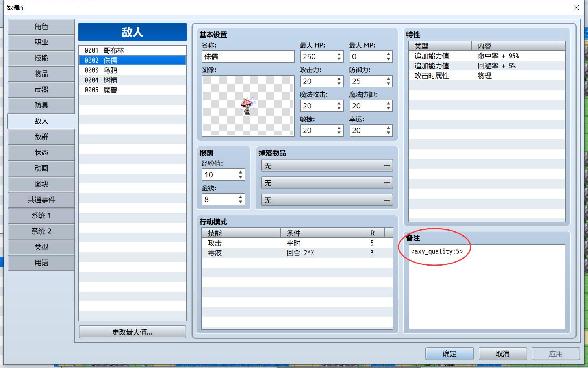588x368 pixels.
Task: Open the third 掉落物品 selector
Action: (327, 200)
